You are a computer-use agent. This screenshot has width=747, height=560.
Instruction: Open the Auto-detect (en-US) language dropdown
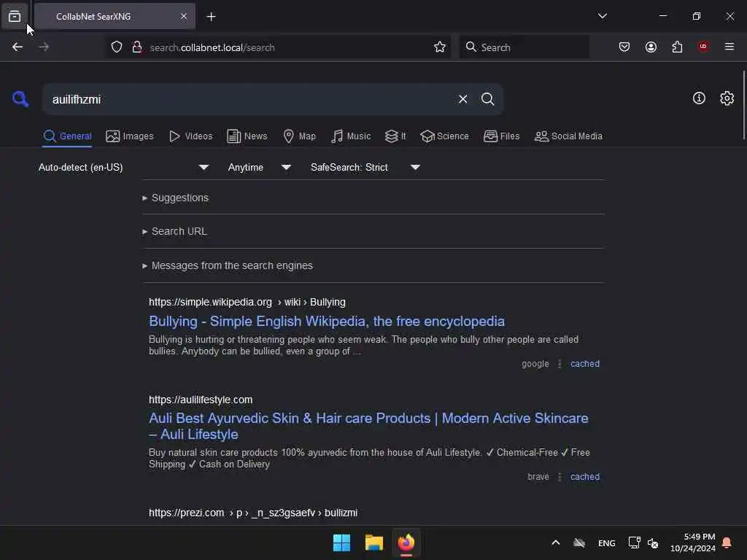click(x=123, y=167)
